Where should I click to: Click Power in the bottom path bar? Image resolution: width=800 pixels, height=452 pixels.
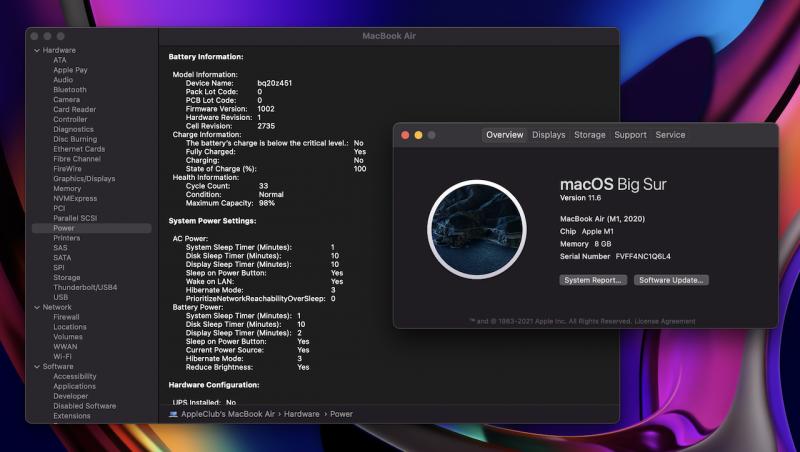click(x=341, y=414)
